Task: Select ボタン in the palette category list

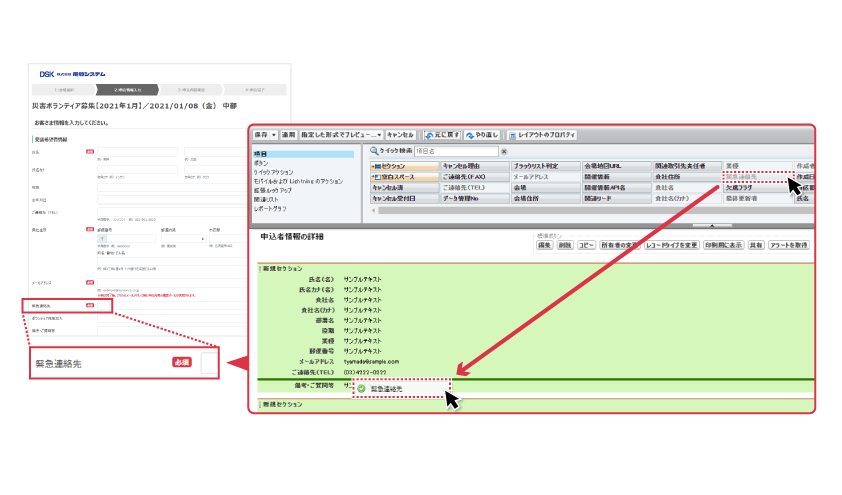Action: point(262,163)
